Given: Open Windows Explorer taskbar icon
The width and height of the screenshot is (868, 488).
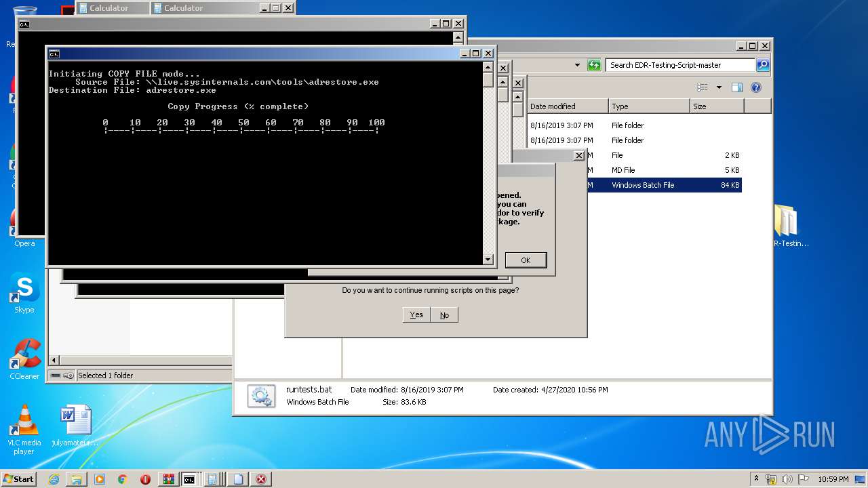Looking at the screenshot, I should [x=77, y=479].
